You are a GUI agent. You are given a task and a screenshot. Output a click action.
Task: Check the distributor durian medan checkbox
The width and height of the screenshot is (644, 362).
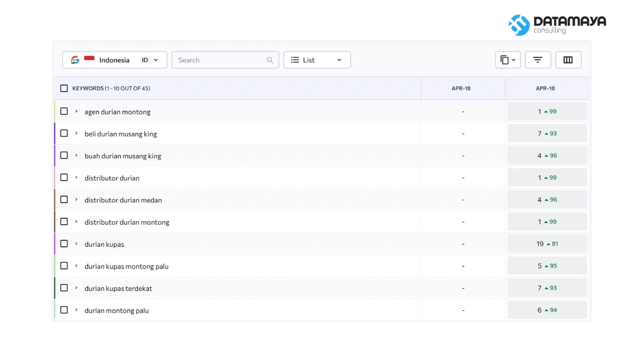pos(64,200)
